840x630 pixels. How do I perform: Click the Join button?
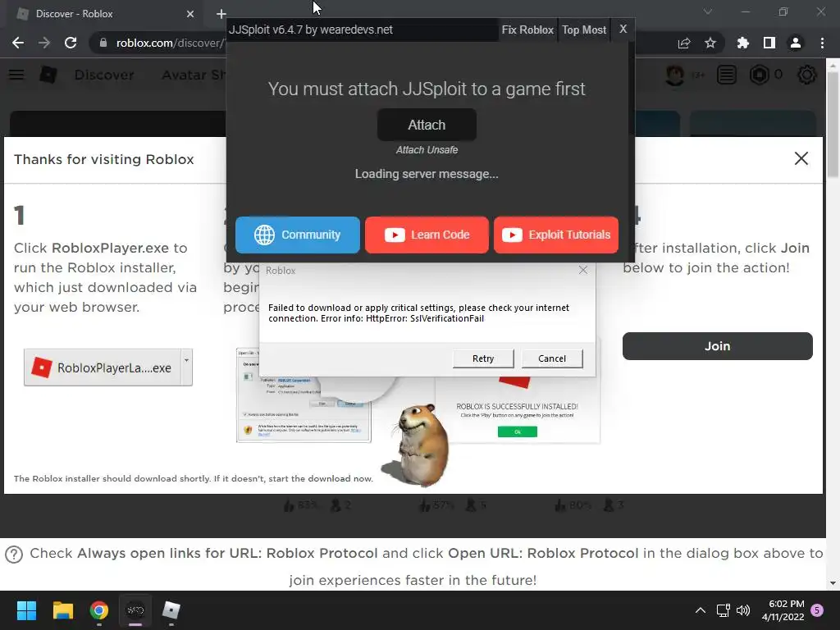(x=717, y=346)
